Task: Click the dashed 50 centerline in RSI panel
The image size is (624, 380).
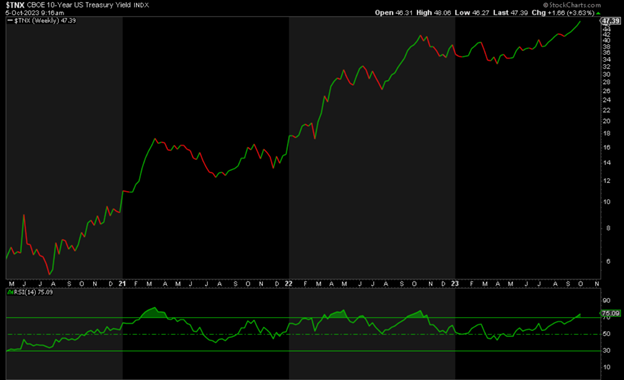Action: [303, 334]
